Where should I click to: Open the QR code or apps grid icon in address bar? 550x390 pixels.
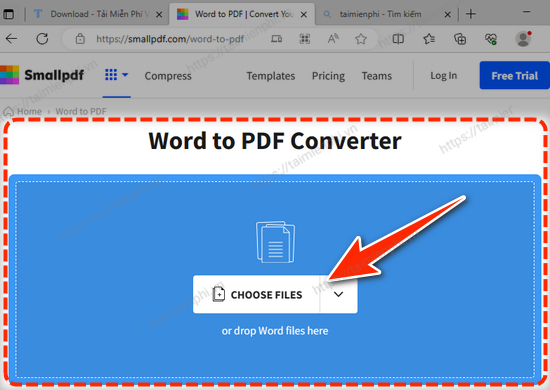coord(304,39)
